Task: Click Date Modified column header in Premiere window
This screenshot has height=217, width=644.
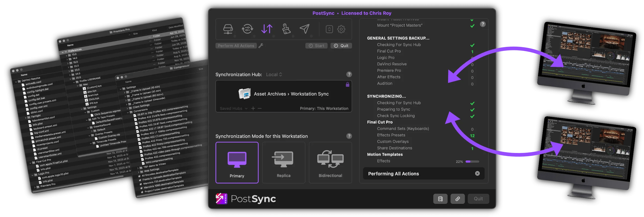Action: 175,26
